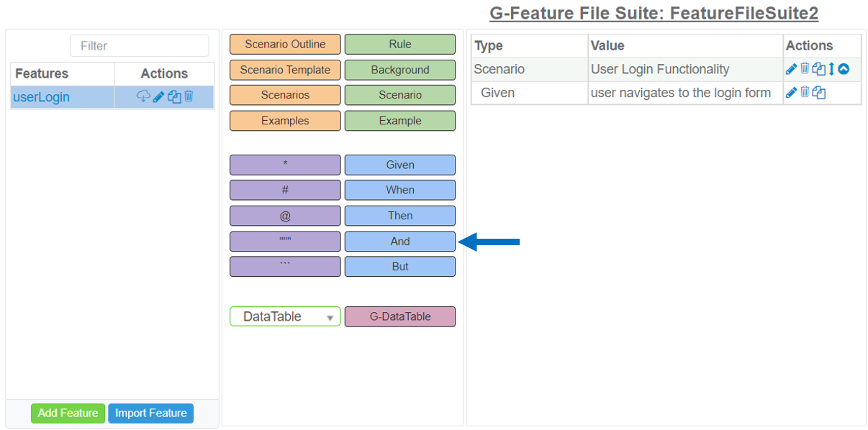Insert a Given step

click(400, 165)
